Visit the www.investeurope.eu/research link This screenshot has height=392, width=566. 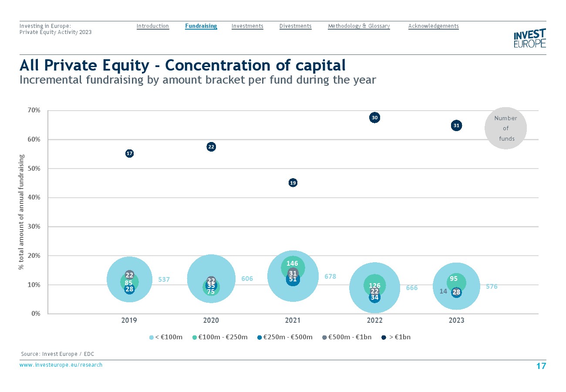click(61, 365)
